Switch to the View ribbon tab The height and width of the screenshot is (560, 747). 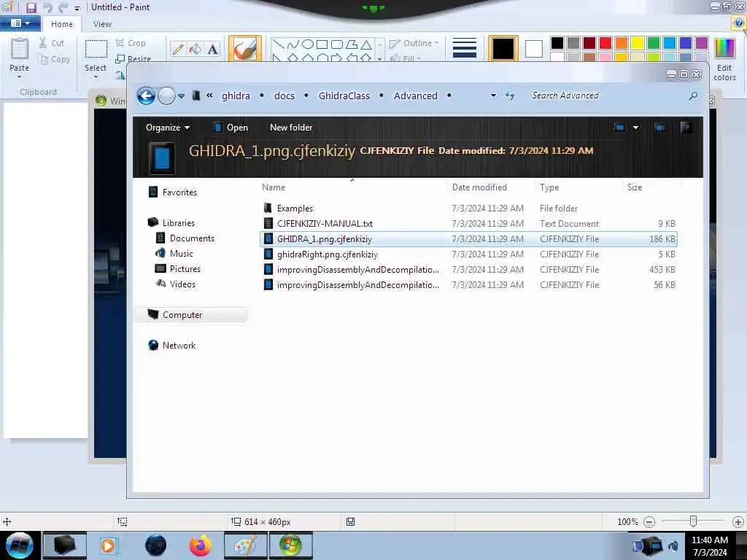coord(102,24)
